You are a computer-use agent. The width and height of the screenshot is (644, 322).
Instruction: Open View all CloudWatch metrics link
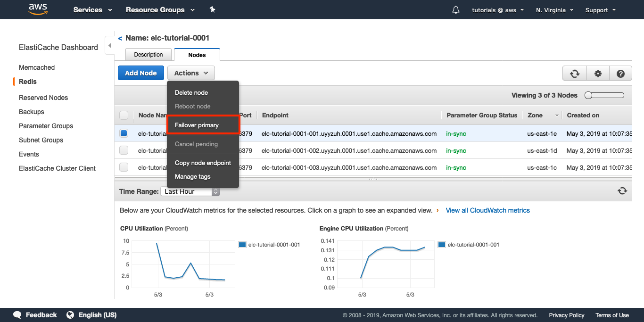pos(487,210)
